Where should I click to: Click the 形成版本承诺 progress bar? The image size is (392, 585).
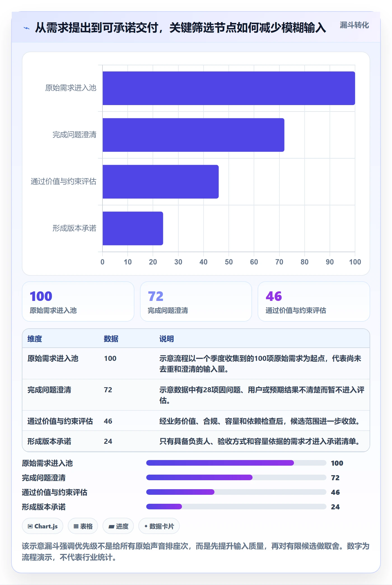[236, 507]
